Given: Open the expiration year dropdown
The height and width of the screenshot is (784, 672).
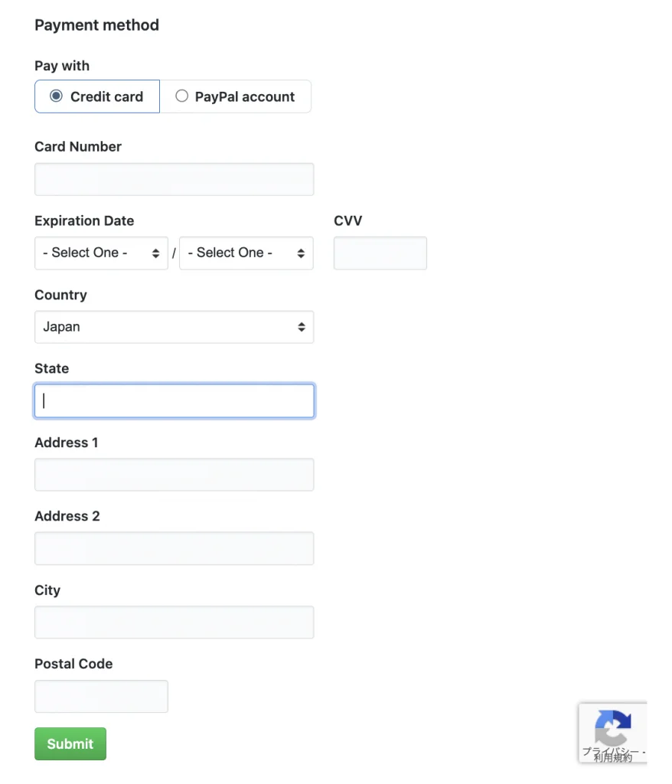Looking at the screenshot, I should tap(246, 253).
